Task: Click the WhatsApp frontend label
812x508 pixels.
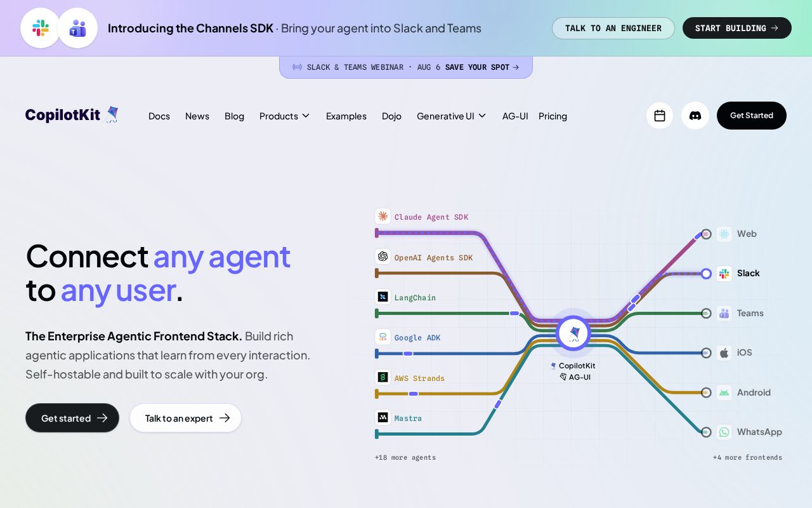Action: coord(759,432)
